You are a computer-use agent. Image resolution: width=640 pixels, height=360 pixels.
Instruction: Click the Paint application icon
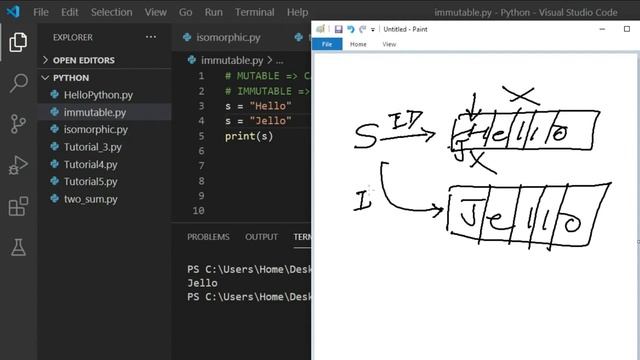pyautogui.click(x=321, y=29)
